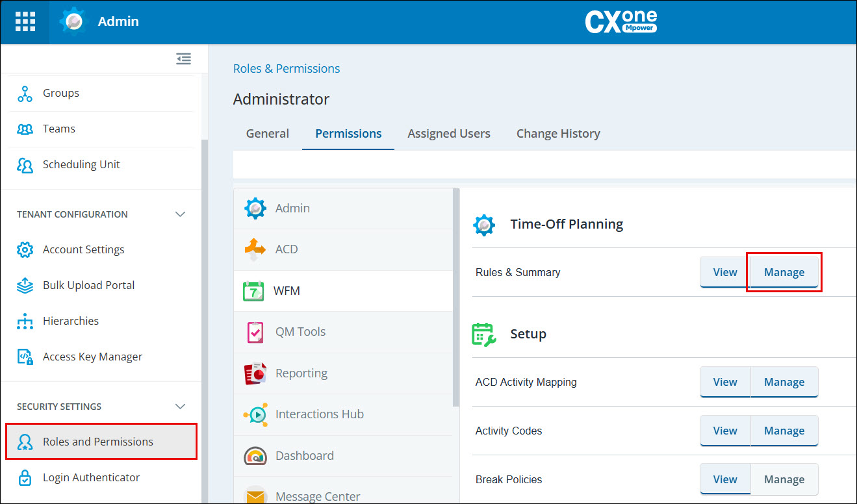Image resolution: width=857 pixels, height=504 pixels.
Task: Select the QM Tools module icon
Action: pyautogui.click(x=255, y=332)
